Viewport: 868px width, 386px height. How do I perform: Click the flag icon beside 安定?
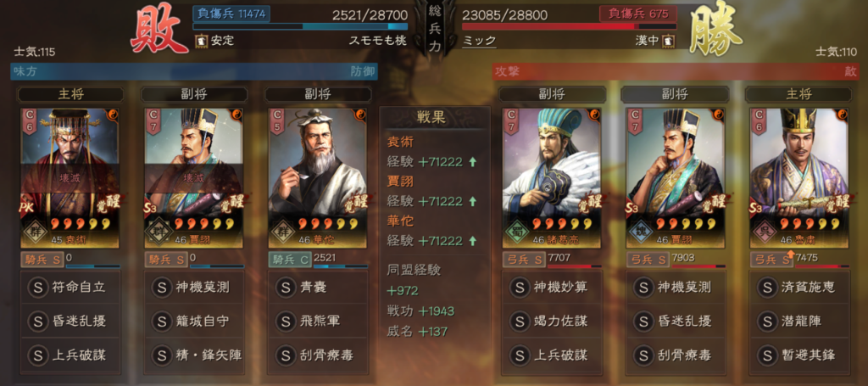201,41
